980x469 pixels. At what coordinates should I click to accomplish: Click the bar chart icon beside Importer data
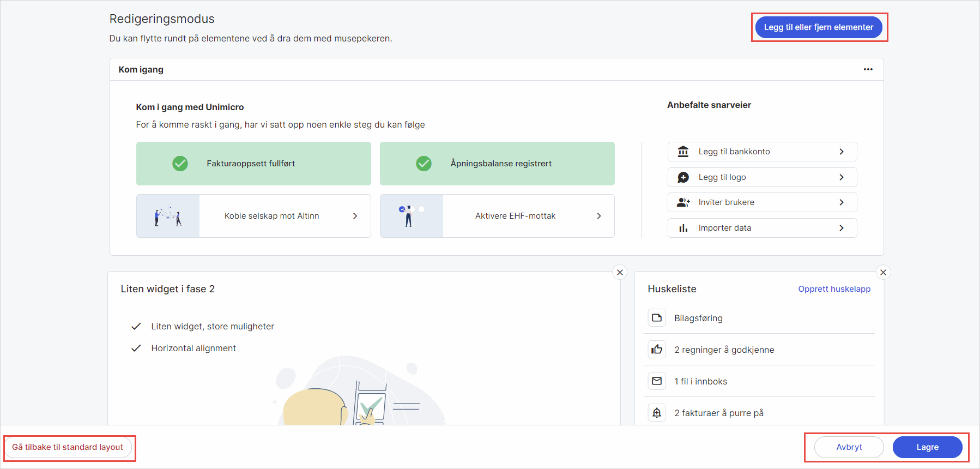coord(683,228)
